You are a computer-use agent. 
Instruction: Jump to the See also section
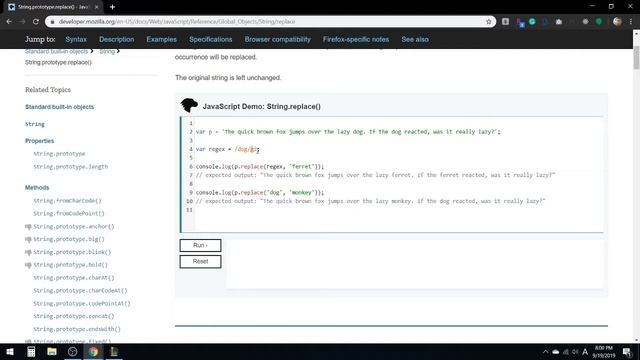click(x=415, y=40)
